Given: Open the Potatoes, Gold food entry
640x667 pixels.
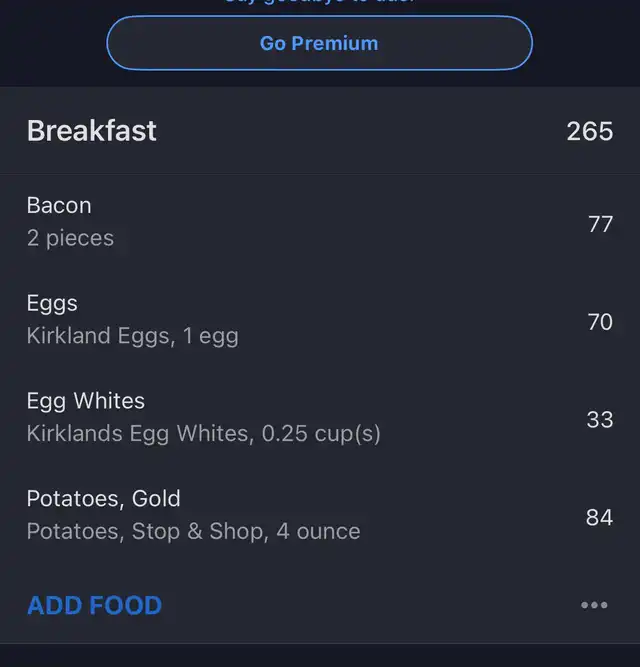Looking at the screenshot, I should coord(104,498).
